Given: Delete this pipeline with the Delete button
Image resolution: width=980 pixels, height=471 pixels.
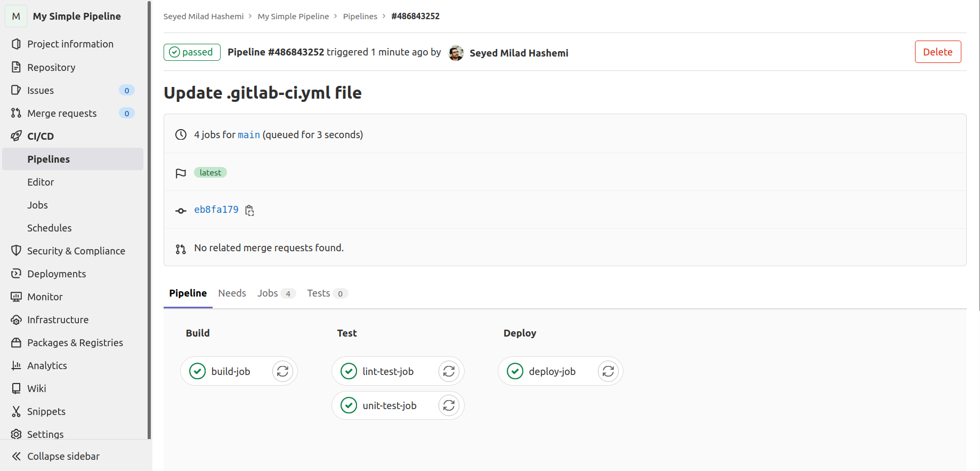Looking at the screenshot, I should pyautogui.click(x=937, y=52).
